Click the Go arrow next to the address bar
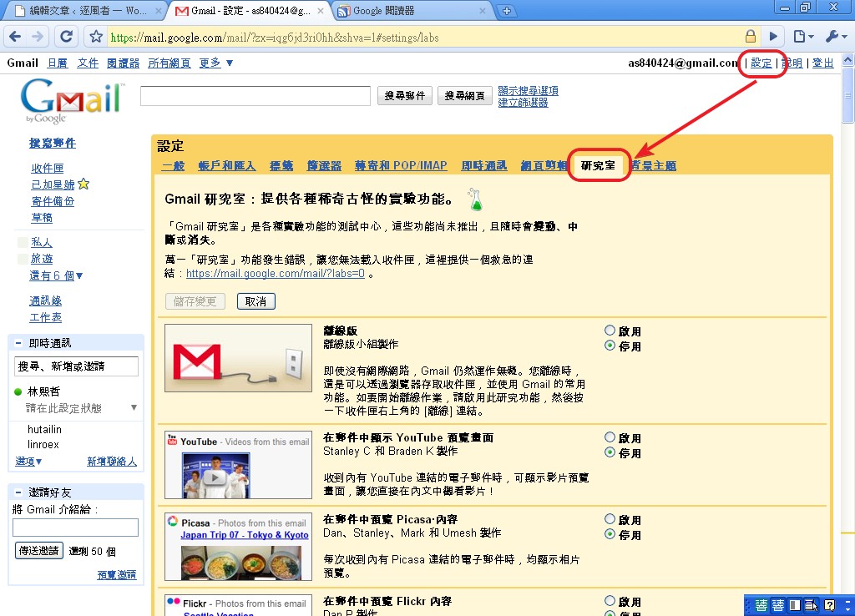This screenshot has height=616, width=855. 773,37
